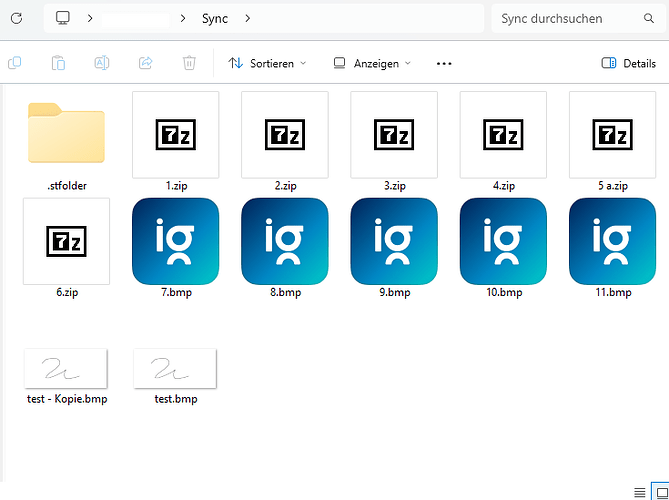Select the 'test - Kopie.bmp' thumbnail
Viewport: 669px width, 500px height.
(66, 369)
